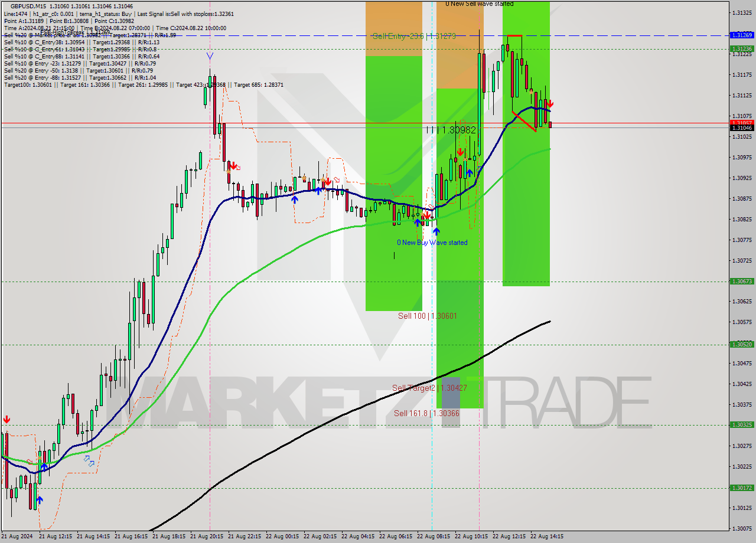Select the 'Target100: 1.30601' targets line
The width and height of the screenshot is (756, 543).
[144, 85]
